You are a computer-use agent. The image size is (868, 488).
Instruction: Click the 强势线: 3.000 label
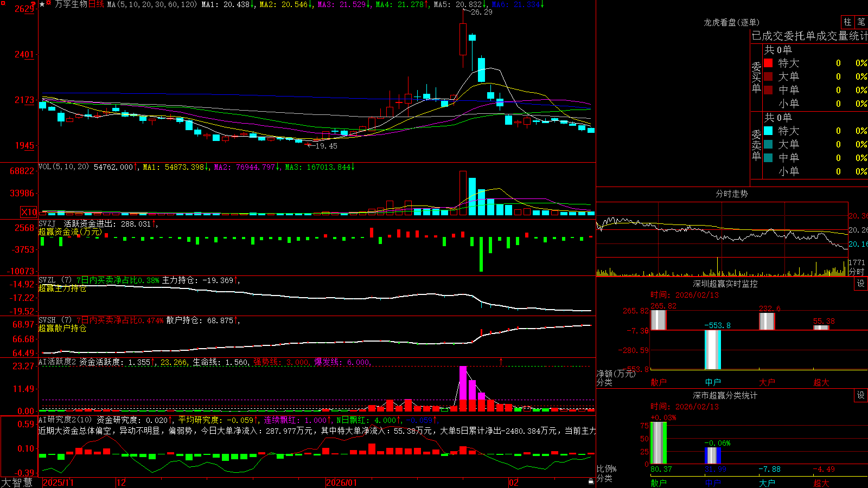point(281,362)
